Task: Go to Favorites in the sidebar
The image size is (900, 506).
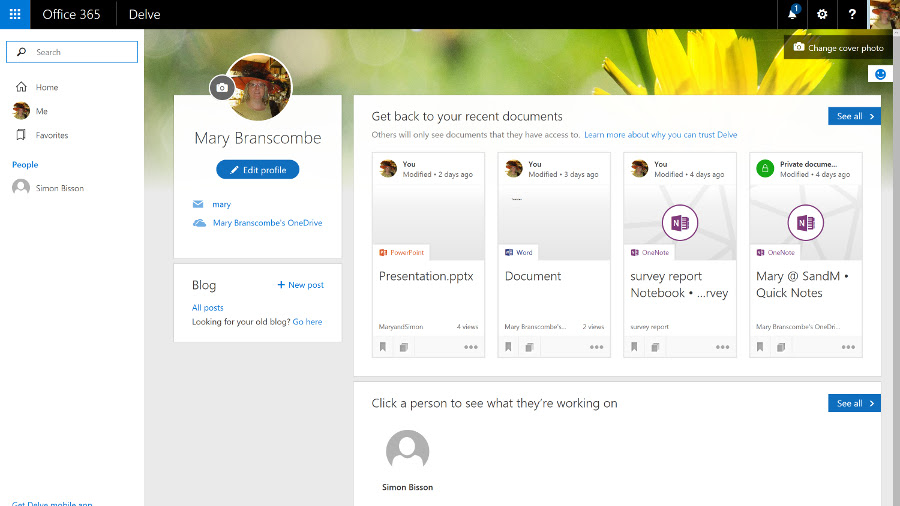Action: tap(52, 135)
